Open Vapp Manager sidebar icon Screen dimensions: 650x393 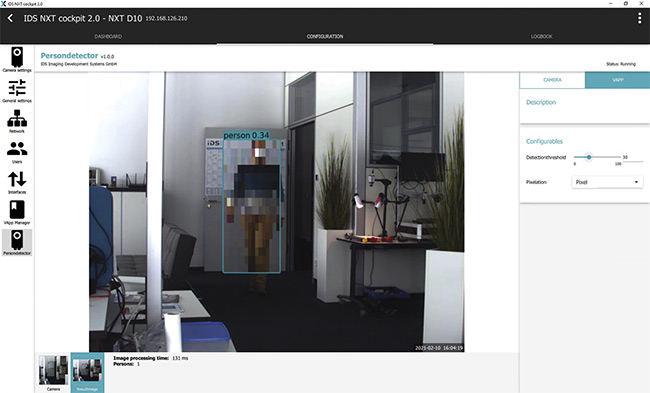17,213
